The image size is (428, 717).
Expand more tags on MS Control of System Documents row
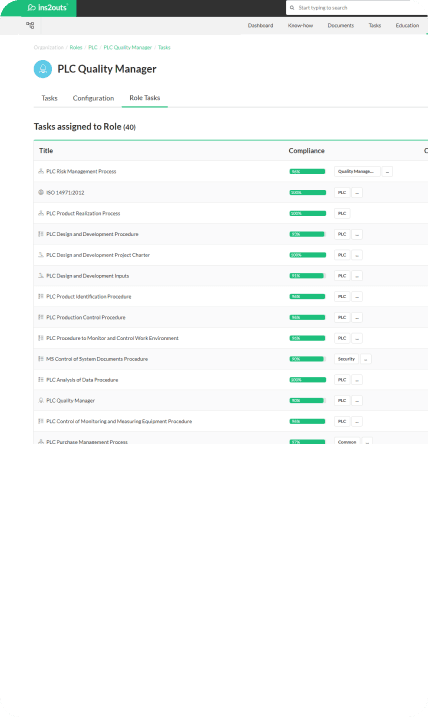click(x=366, y=359)
